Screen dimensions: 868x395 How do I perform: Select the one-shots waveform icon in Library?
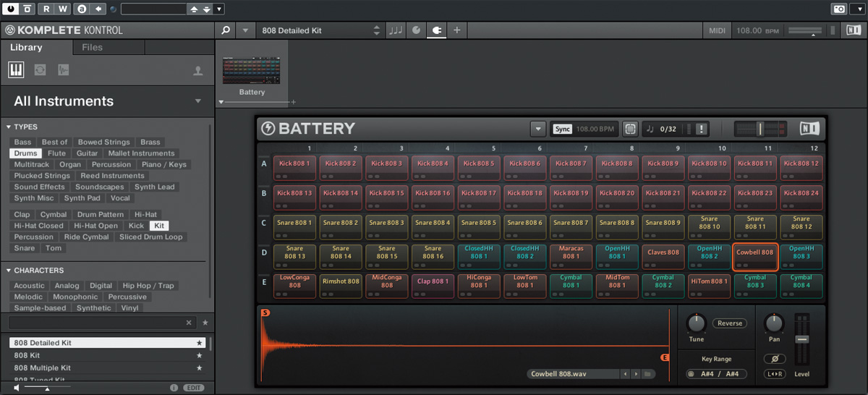click(x=64, y=70)
